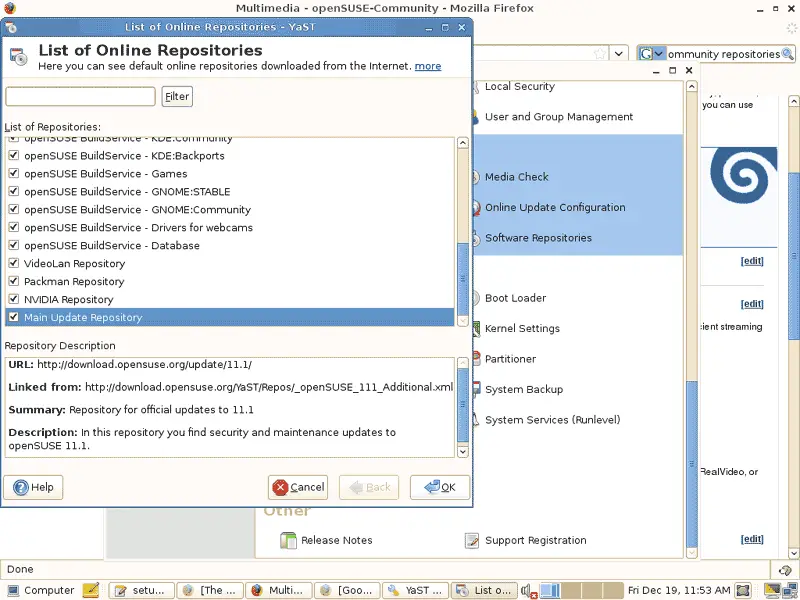
Task: Click Firefox page scroll-up arrow
Action: pos(794,101)
